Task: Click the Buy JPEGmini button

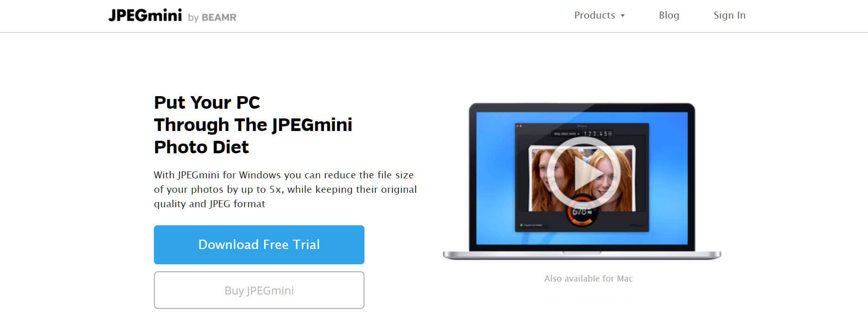Action: point(259,290)
